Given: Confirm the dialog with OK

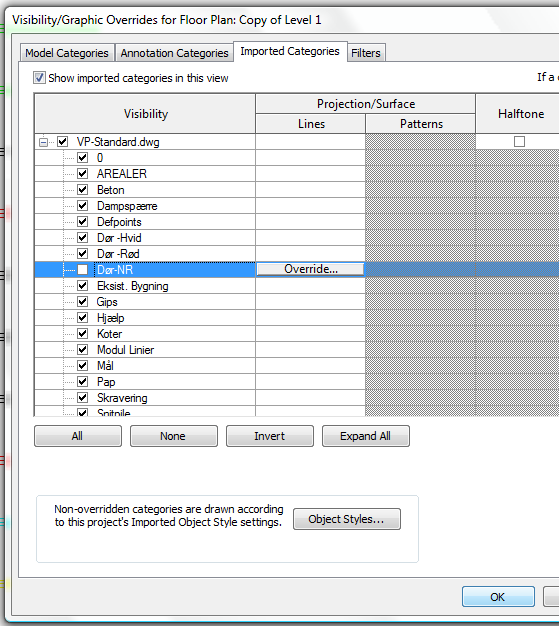Looking at the screenshot, I should (498, 597).
